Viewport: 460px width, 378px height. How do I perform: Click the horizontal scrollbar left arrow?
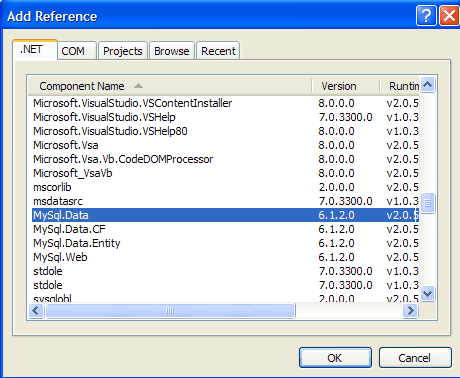pyautogui.click(x=36, y=311)
